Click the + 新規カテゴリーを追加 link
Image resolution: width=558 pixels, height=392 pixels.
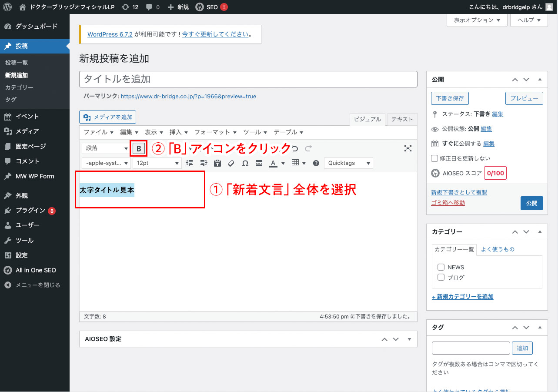[463, 297]
